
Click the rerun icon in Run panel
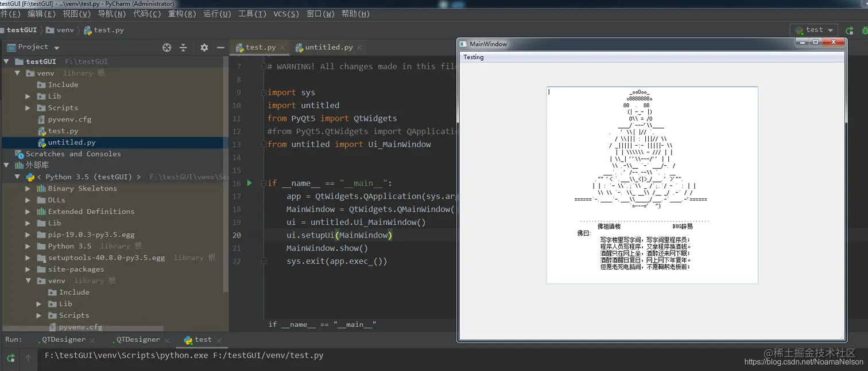coord(10,358)
